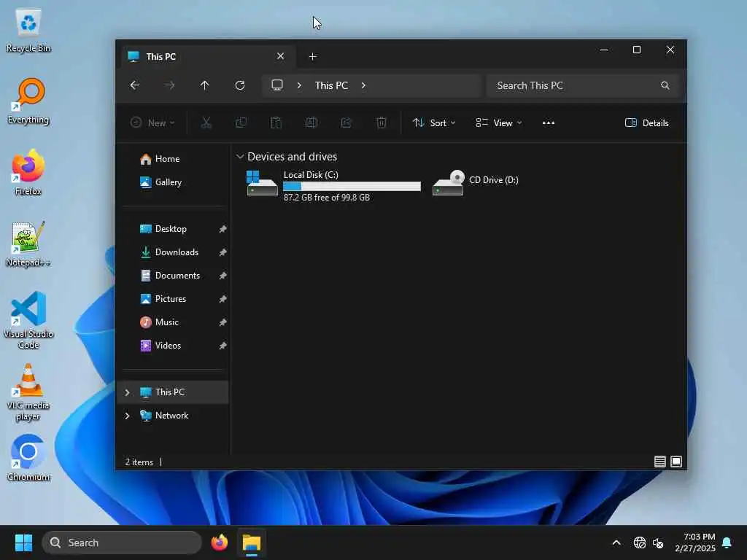This screenshot has width=747, height=560.
Task: Open Documents folder in sidebar
Action: [x=177, y=275]
